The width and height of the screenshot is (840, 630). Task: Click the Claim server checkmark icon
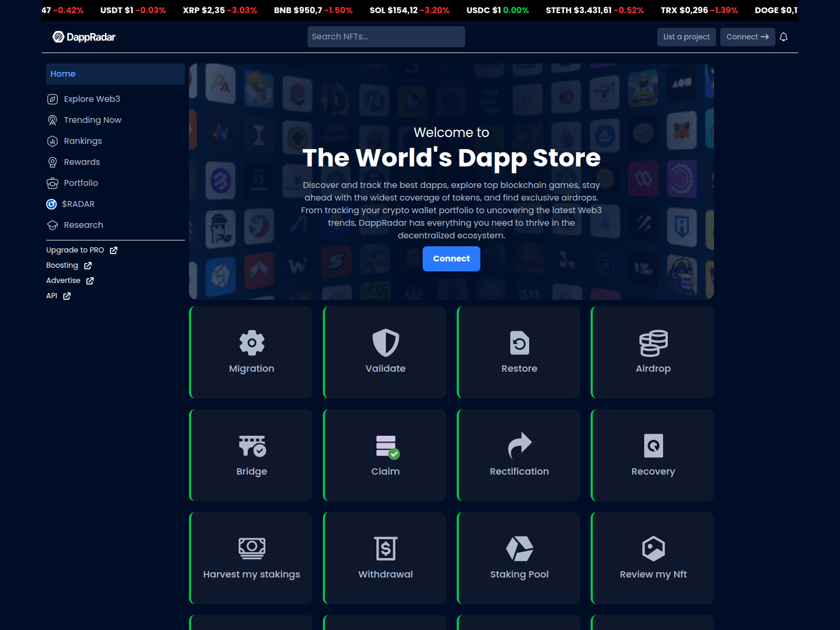coord(387,447)
